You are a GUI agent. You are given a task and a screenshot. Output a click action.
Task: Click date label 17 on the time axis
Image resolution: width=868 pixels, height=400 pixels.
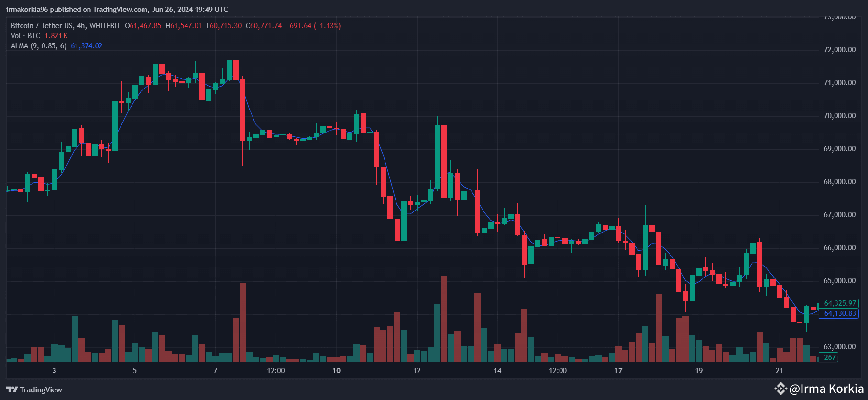pyautogui.click(x=618, y=371)
